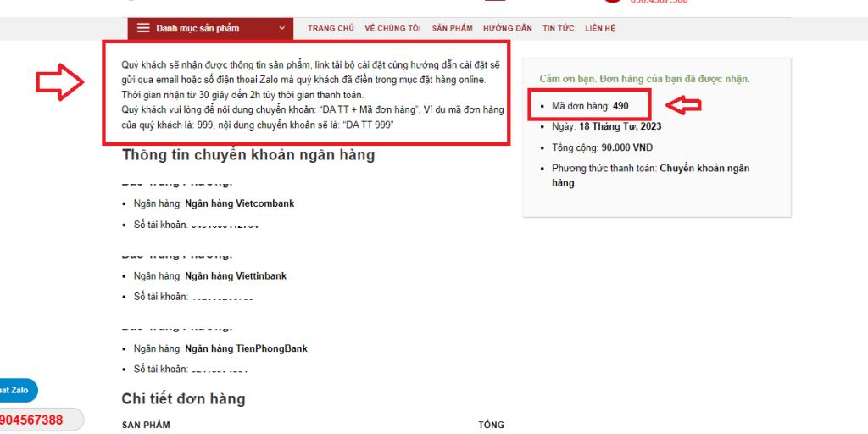Expand the Danh mục sản phẩm chevron
Screen dimensions: 868x434
click(x=281, y=28)
